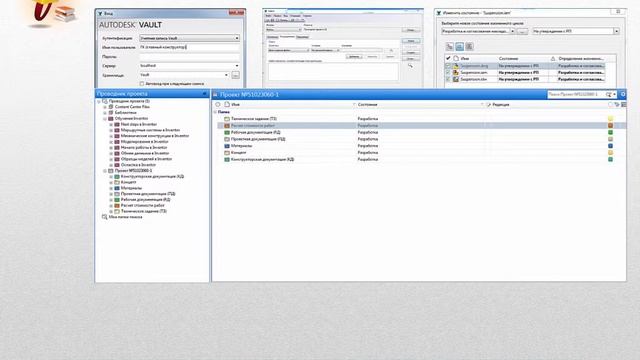640x360 pixels.
Task: Click Проектная документация (ПД) folder icon in file list
Action: coord(227,139)
